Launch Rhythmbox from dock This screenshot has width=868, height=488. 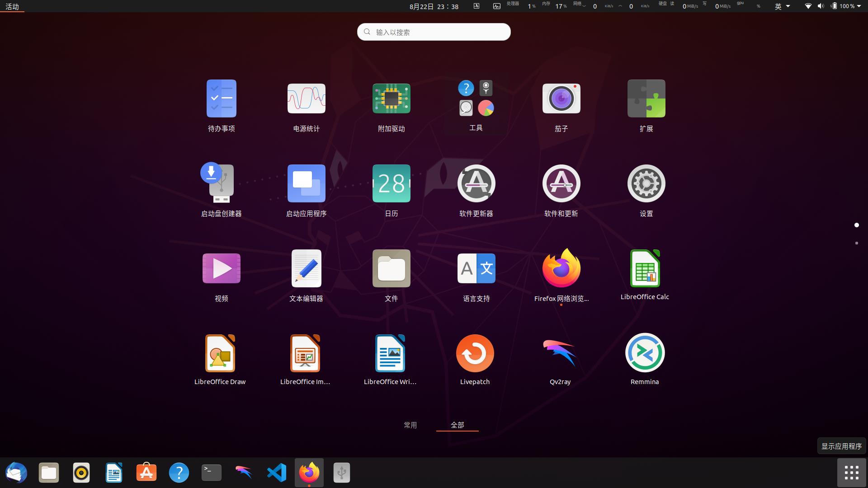click(81, 473)
